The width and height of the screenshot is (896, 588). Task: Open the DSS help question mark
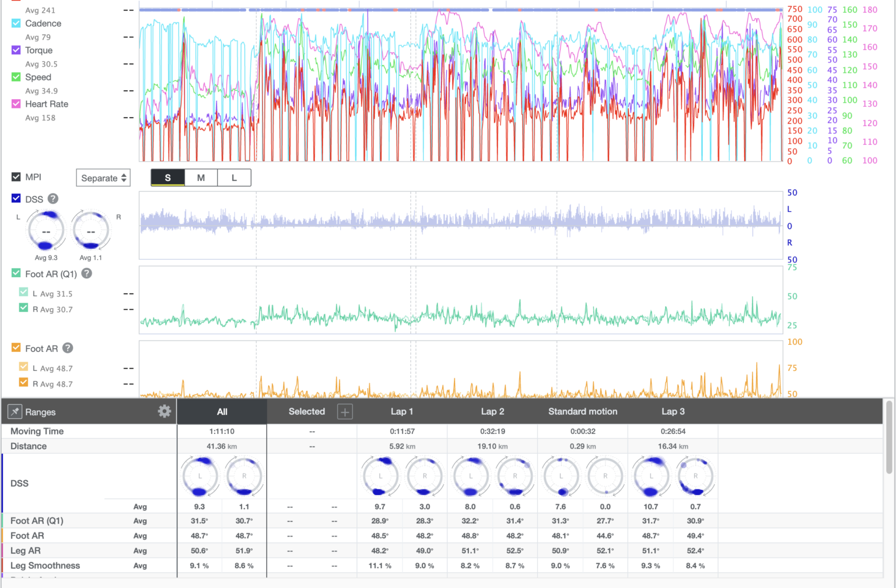pos(53,199)
